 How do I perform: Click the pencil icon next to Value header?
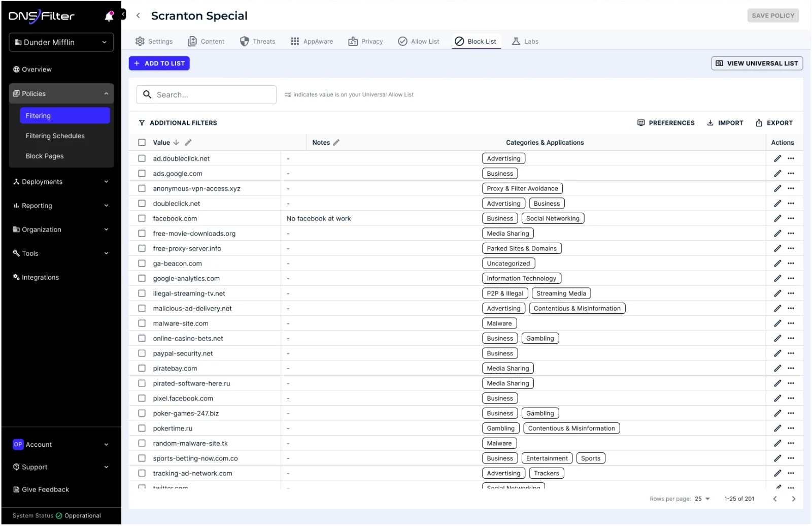pos(188,143)
